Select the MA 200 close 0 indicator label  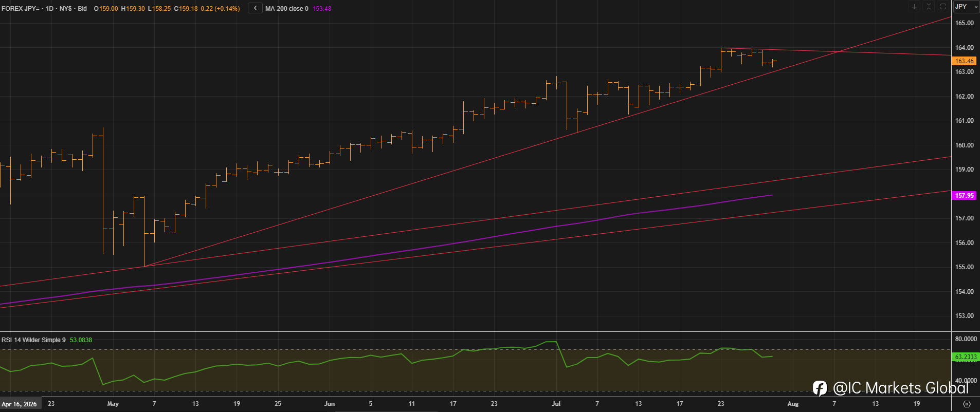click(x=287, y=9)
